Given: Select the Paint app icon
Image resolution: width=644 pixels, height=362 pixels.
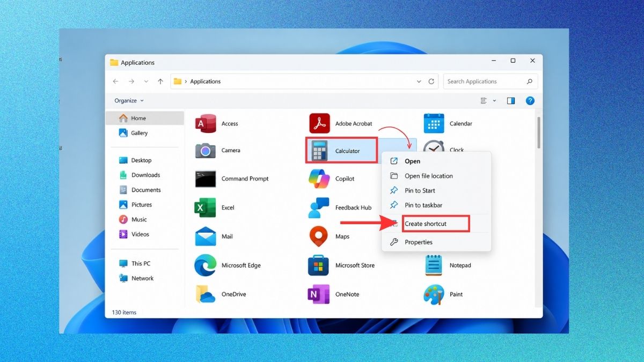Looking at the screenshot, I should [x=434, y=294].
